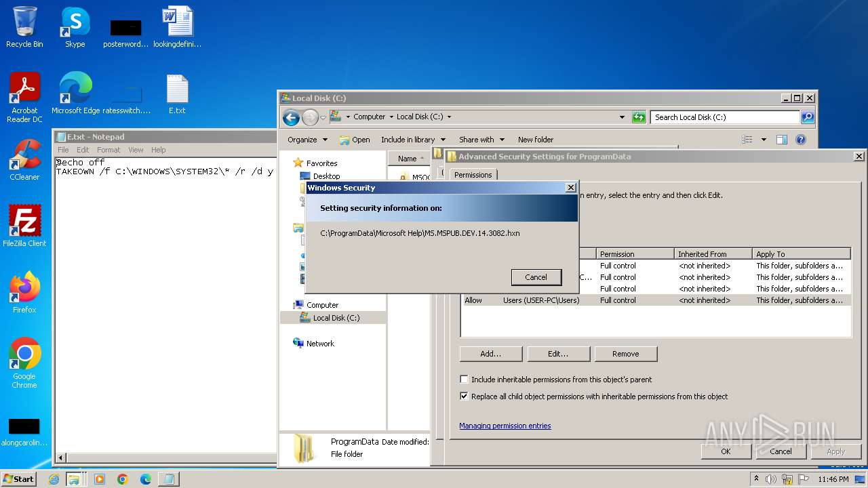Launch Firefox from the desktop
This screenshot has height=488, width=868.
[x=24, y=293]
